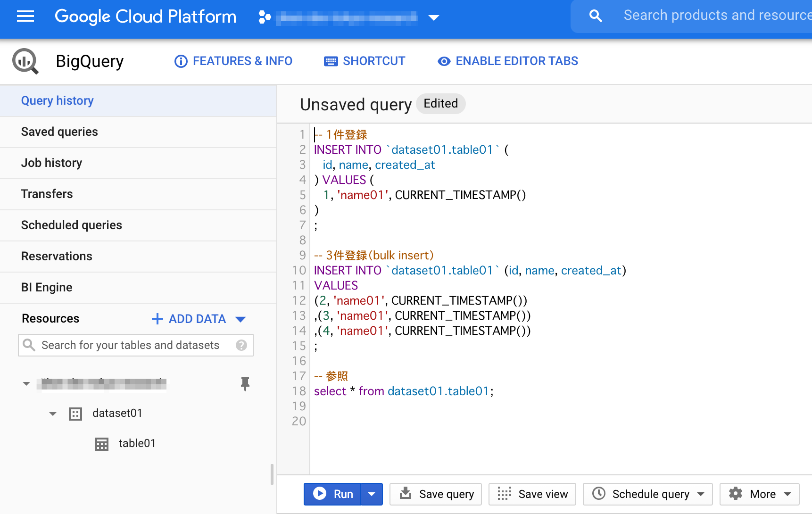Open the Schedule query dropdown

(x=648, y=494)
